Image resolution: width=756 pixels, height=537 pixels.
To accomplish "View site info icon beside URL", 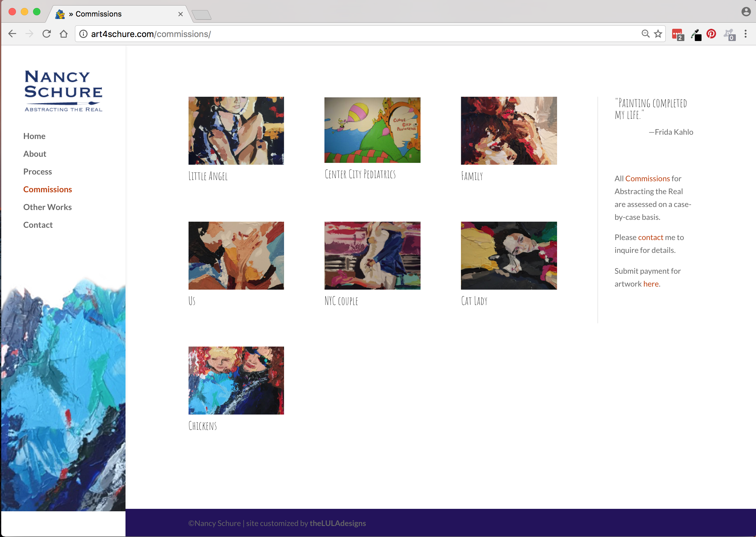I will pos(84,34).
